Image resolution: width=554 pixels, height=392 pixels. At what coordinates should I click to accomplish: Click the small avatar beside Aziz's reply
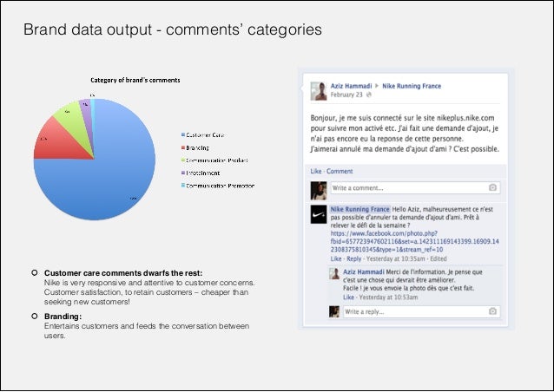(334, 273)
